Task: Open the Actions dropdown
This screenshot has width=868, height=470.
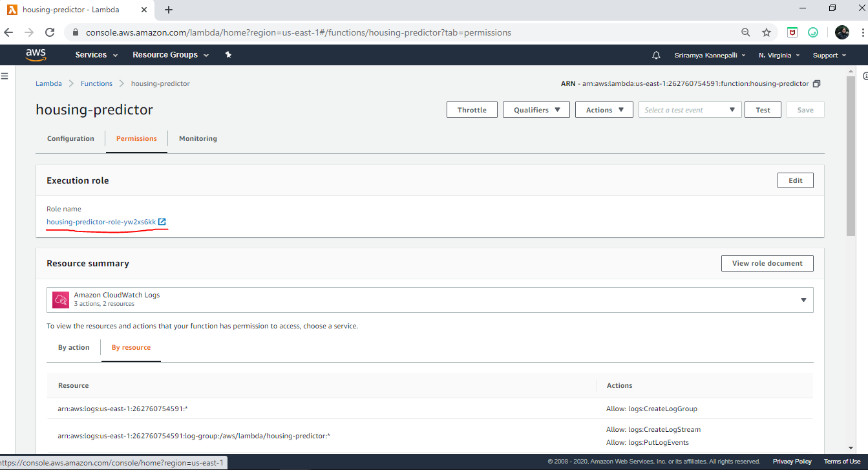Action: (604, 109)
